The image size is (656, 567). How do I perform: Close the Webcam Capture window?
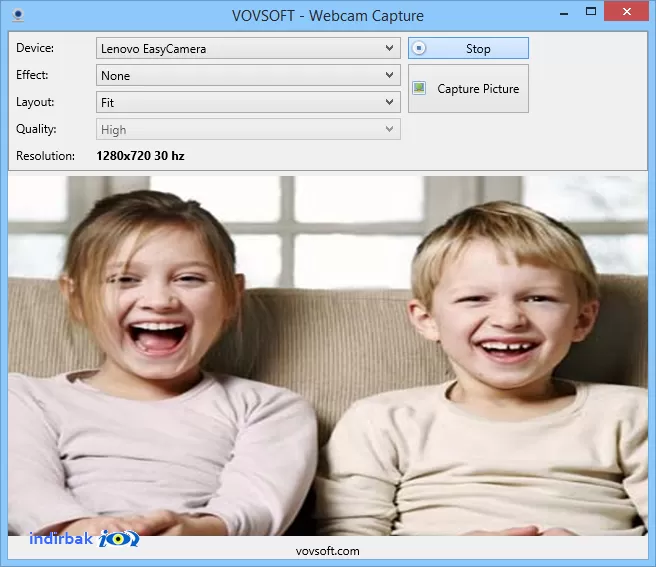[x=626, y=12]
